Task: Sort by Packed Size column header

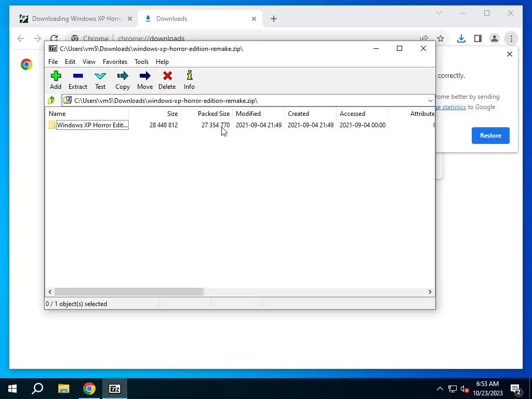Action: tap(207, 114)
